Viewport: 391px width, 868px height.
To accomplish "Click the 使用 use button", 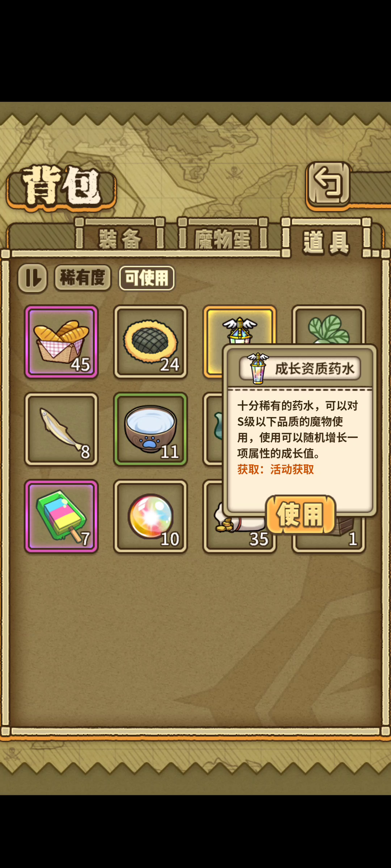I will point(300,514).
